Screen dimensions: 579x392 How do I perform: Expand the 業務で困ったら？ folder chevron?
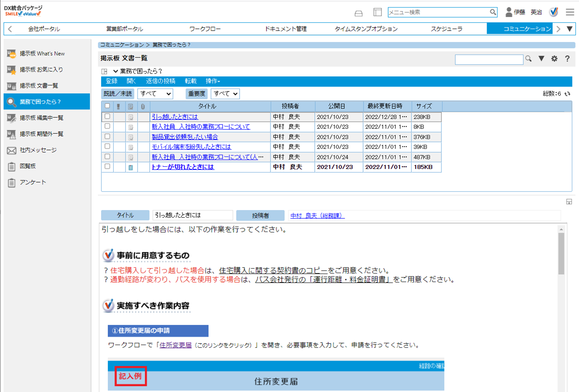pos(115,71)
